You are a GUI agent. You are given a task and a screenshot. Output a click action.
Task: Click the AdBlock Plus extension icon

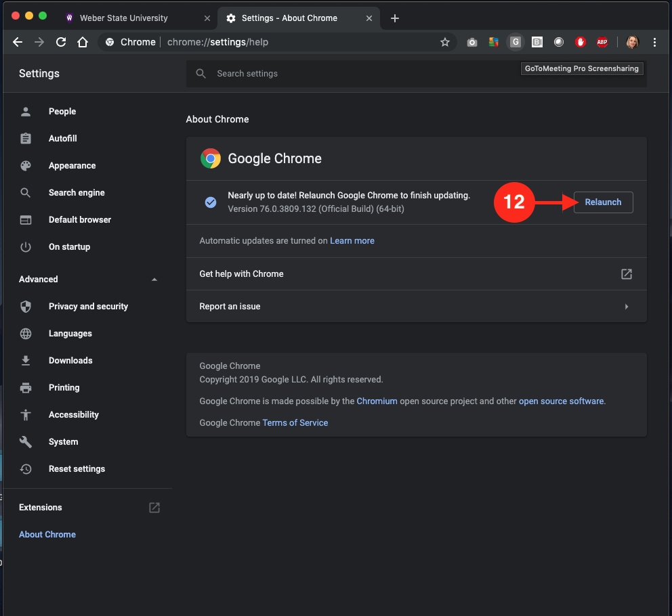pos(602,42)
